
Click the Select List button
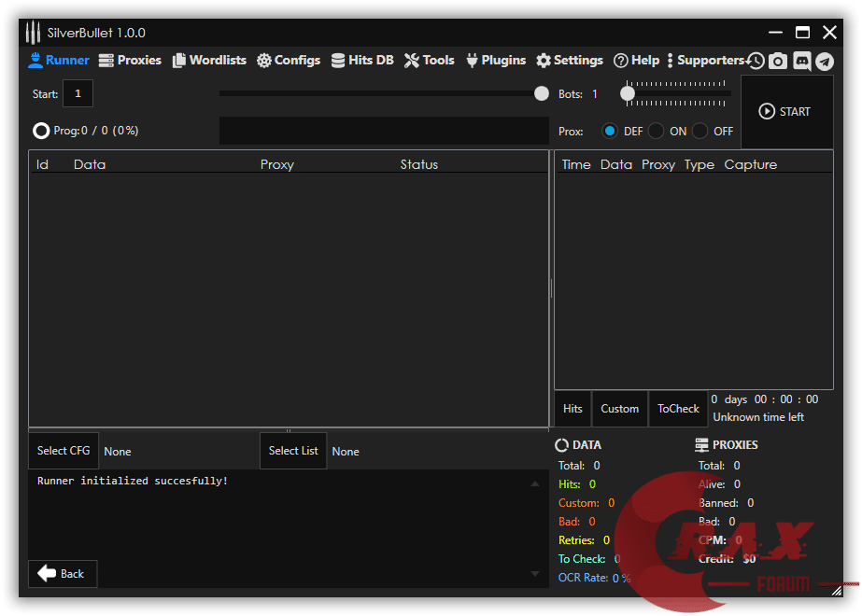pyautogui.click(x=293, y=451)
